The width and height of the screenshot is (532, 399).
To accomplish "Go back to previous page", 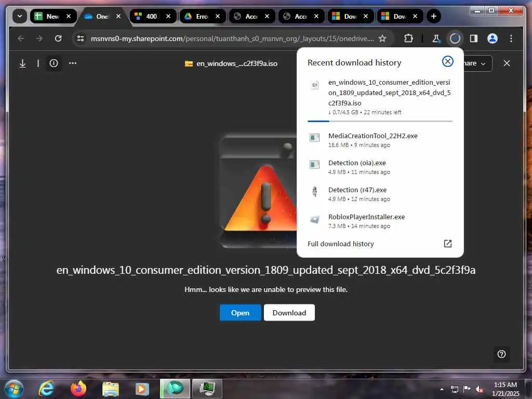I will click(21, 38).
